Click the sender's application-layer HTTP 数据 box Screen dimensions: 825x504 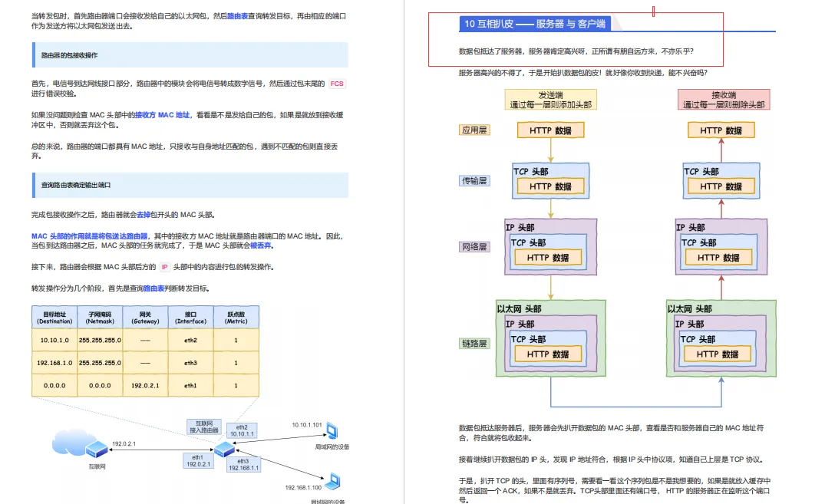click(550, 130)
